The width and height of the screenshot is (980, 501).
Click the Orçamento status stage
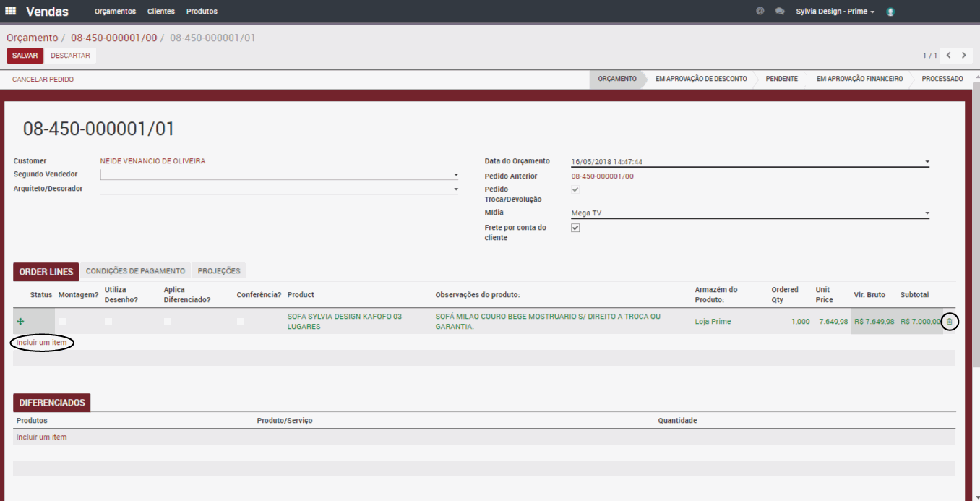616,79
